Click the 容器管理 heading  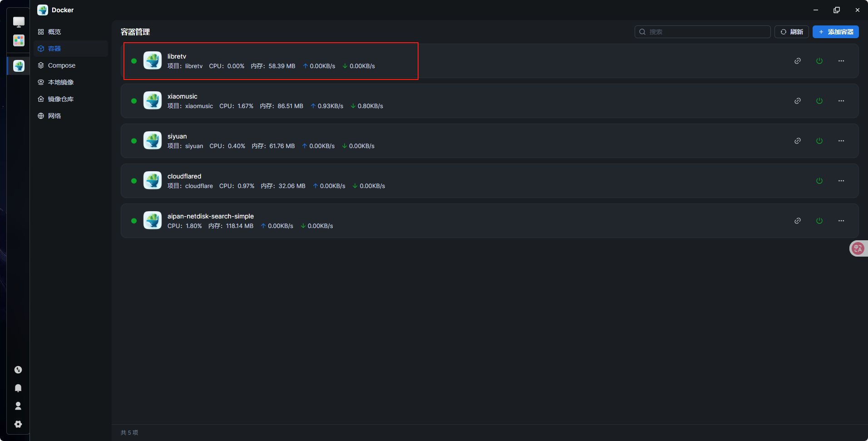click(135, 32)
